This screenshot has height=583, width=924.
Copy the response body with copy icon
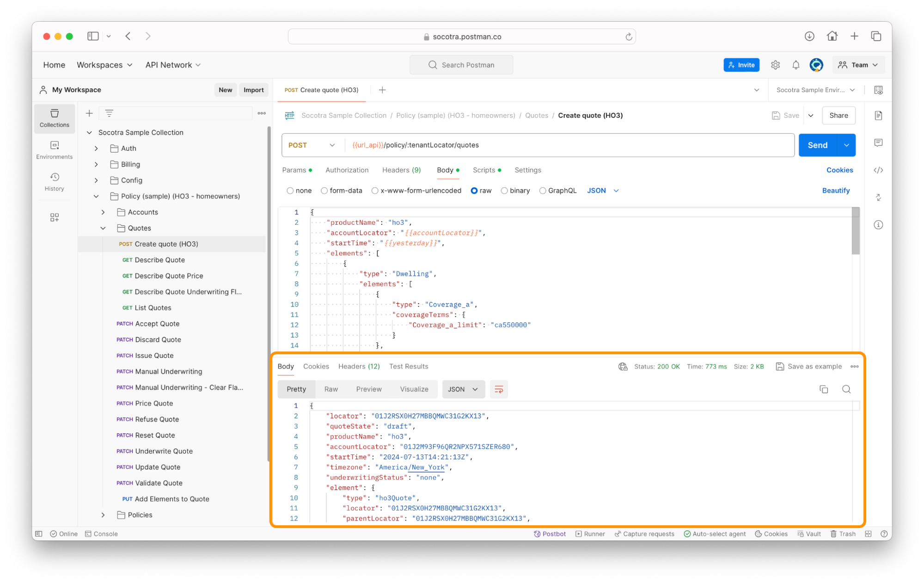(823, 389)
